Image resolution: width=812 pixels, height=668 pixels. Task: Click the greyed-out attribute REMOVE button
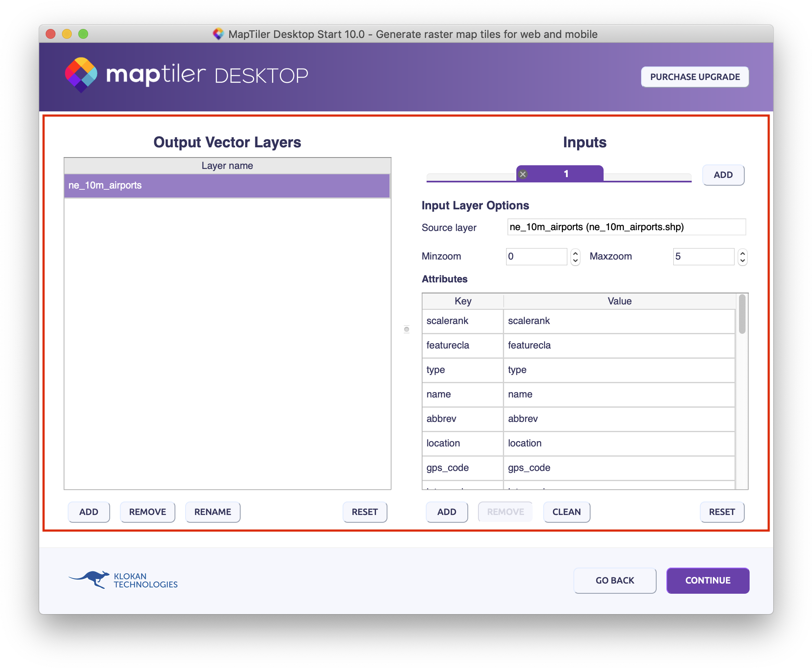click(505, 512)
